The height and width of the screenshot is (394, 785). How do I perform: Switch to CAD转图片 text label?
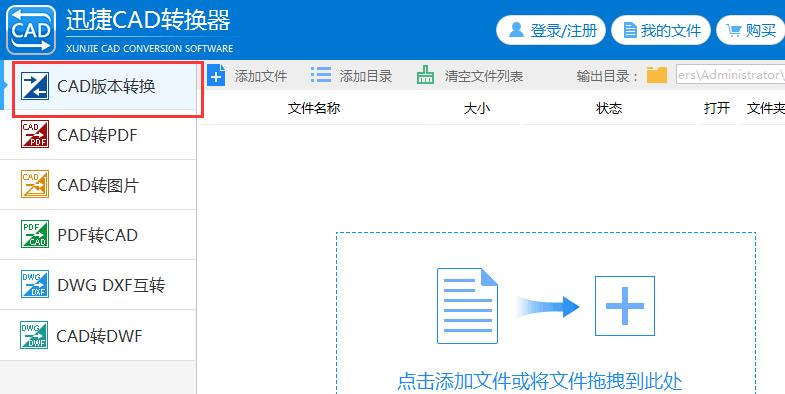[98, 185]
